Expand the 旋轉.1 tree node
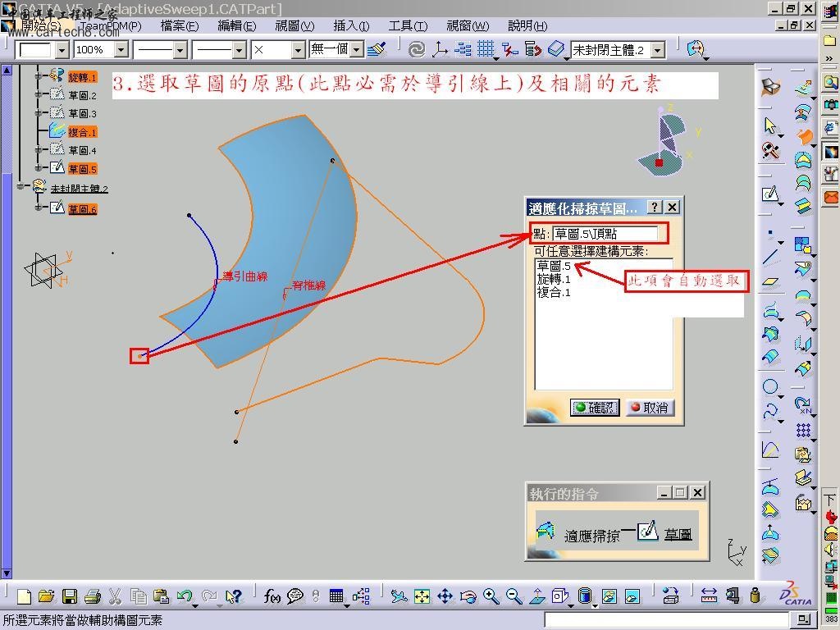Screen dimensions: 840x630 click(38, 76)
